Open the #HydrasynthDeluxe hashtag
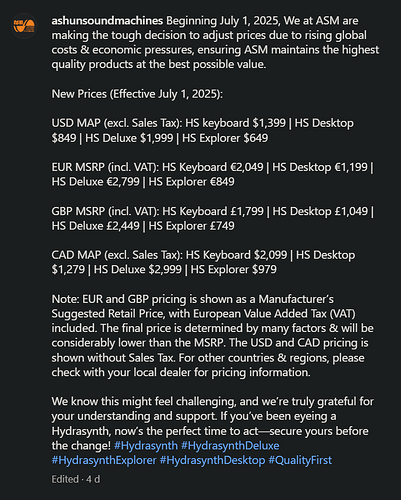401x500 pixels. pos(230,445)
